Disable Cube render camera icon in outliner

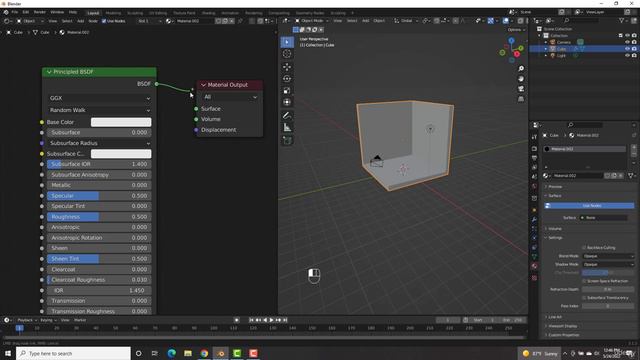tap(634, 49)
